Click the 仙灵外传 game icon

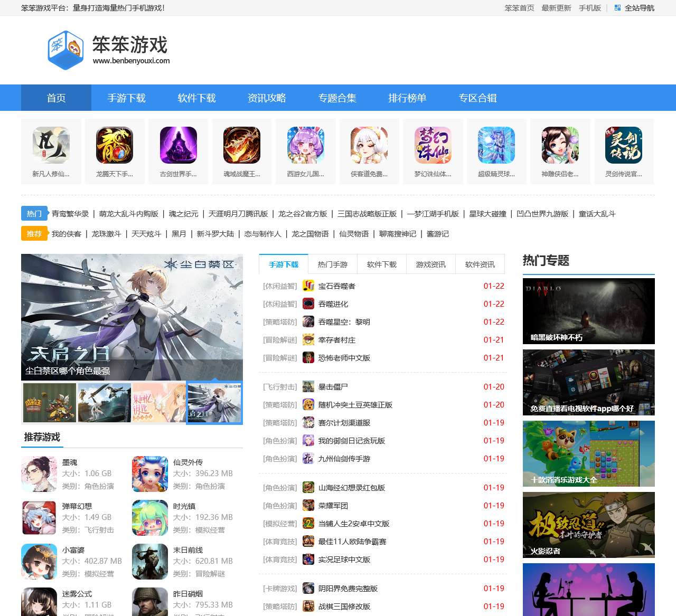(150, 473)
